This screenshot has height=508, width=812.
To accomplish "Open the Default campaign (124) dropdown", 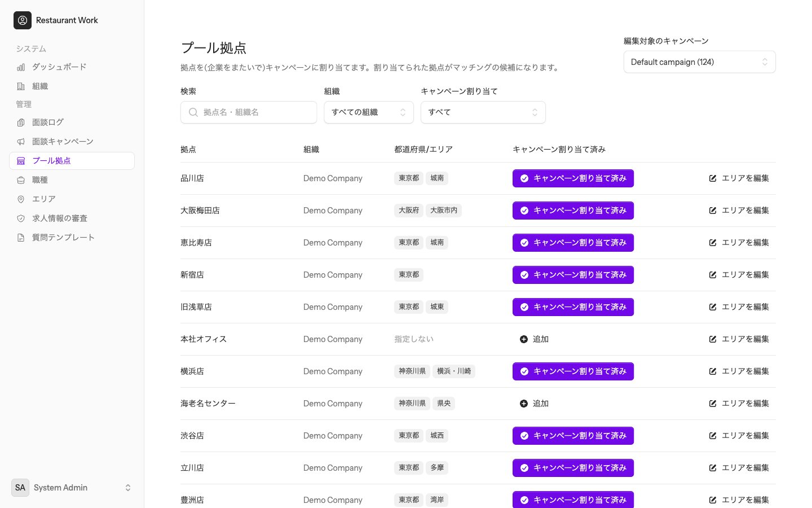I will (699, 62).
